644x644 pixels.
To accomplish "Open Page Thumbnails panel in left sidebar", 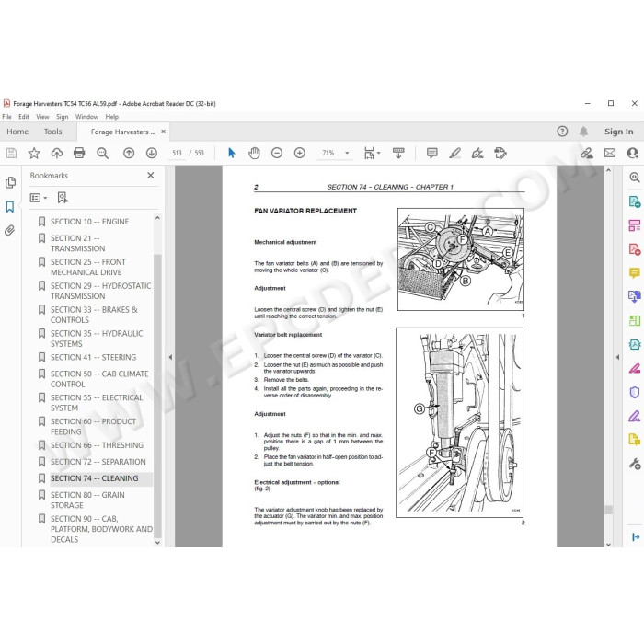I will 10,182.
